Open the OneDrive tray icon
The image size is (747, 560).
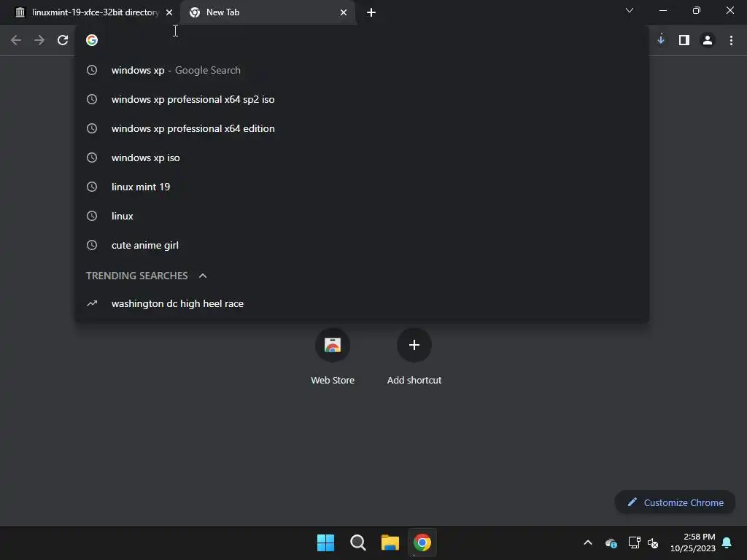tap(611, 542)
